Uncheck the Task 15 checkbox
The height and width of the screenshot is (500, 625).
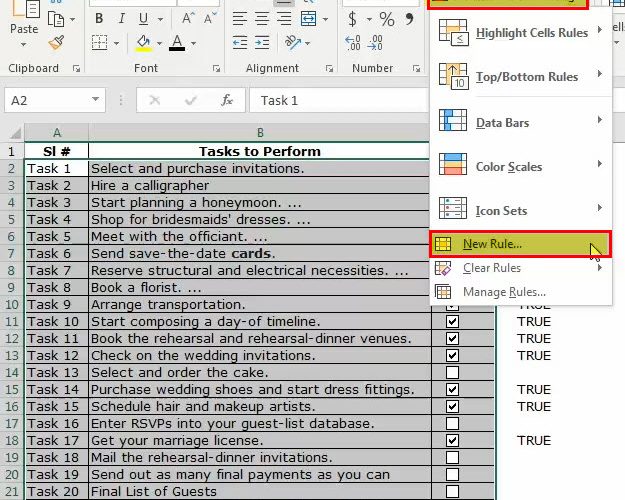pyautogui.click(x=452, y=406)
